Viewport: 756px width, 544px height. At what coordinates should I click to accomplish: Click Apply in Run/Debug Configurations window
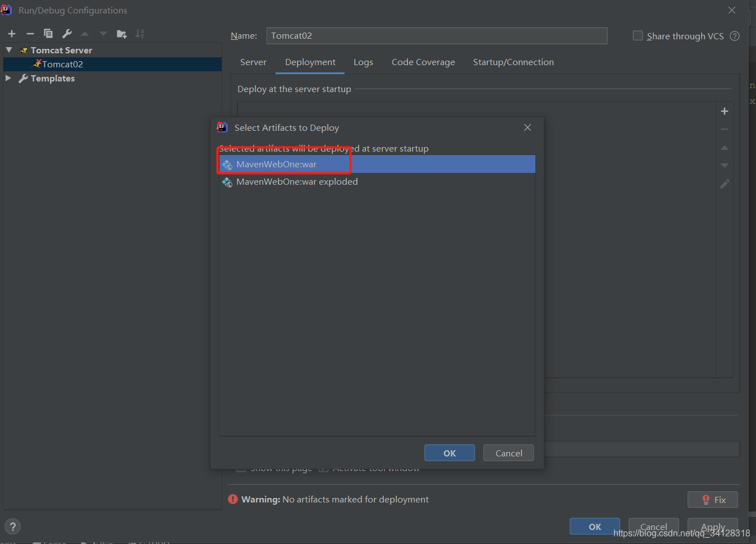click(713, 527)
